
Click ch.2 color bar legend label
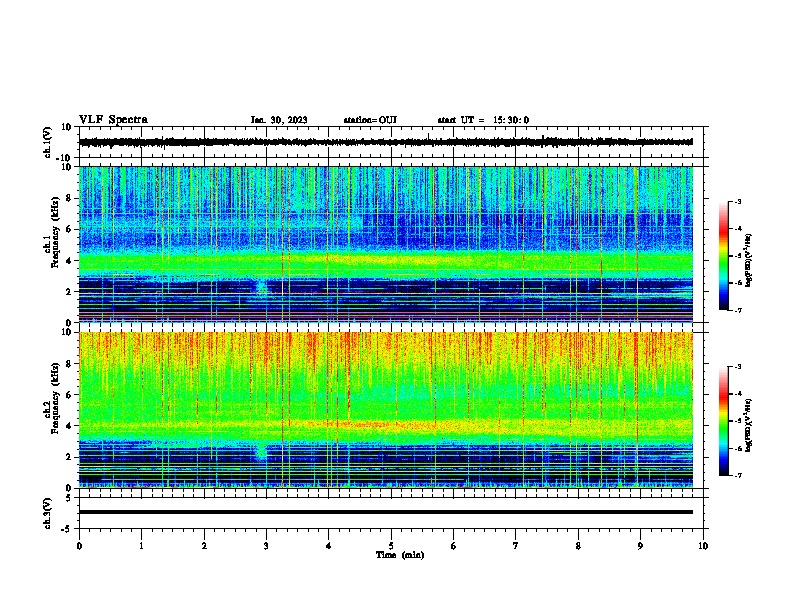coord(748,425)
